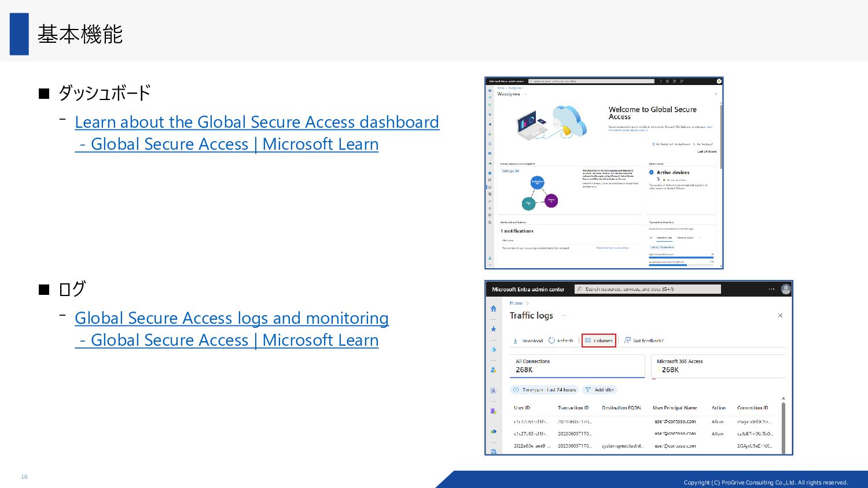Image resolution: width=868 pixels, height=488 pixels.
Task: Open the ellipsis menu in Traffic logs header
Action: tap(771, 289)
